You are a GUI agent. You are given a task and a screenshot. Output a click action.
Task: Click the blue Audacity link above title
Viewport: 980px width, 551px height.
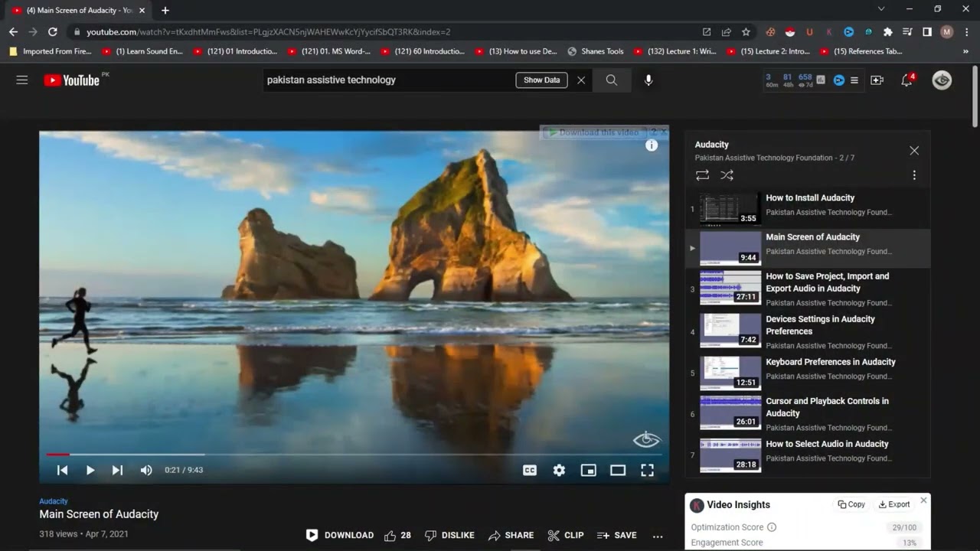54,501
